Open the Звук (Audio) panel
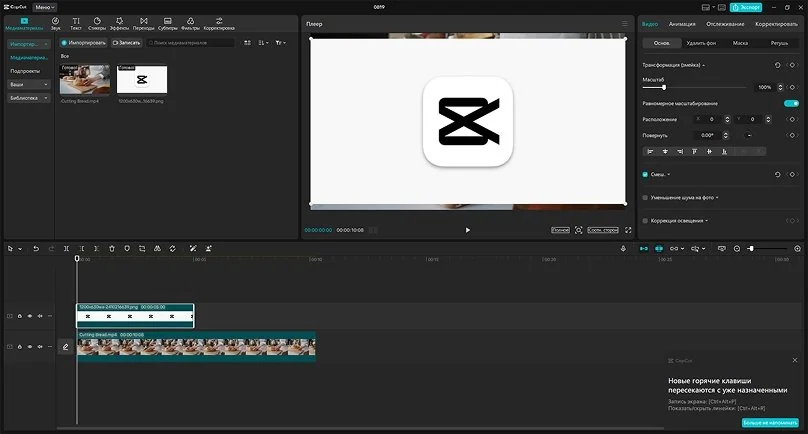Screen dimensions: 808x434 55,24
